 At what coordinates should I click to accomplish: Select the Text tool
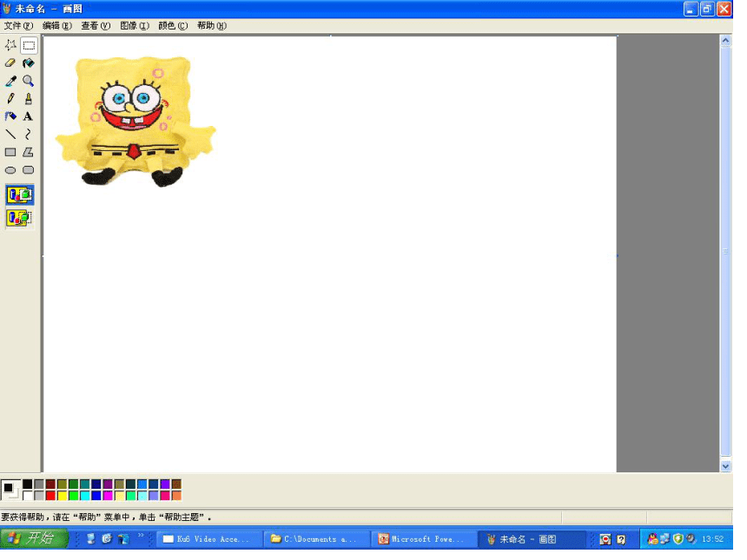click(29, 116)
